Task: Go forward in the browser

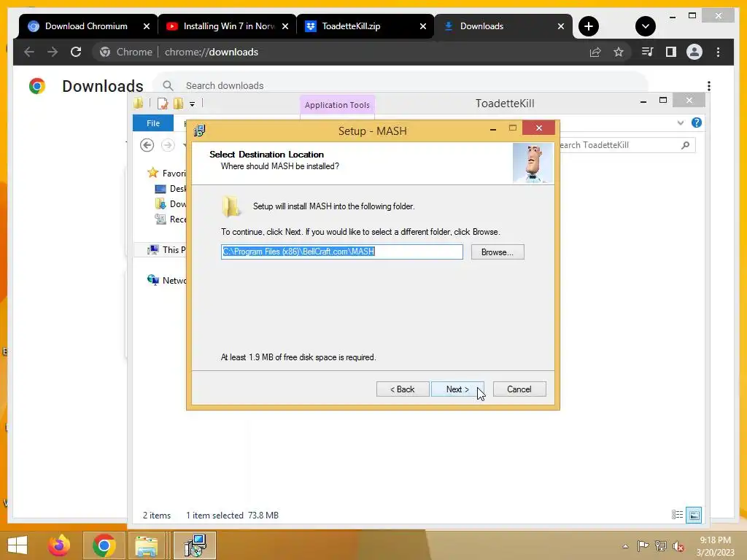Action: pyautogui.click(x=53, y=52)
